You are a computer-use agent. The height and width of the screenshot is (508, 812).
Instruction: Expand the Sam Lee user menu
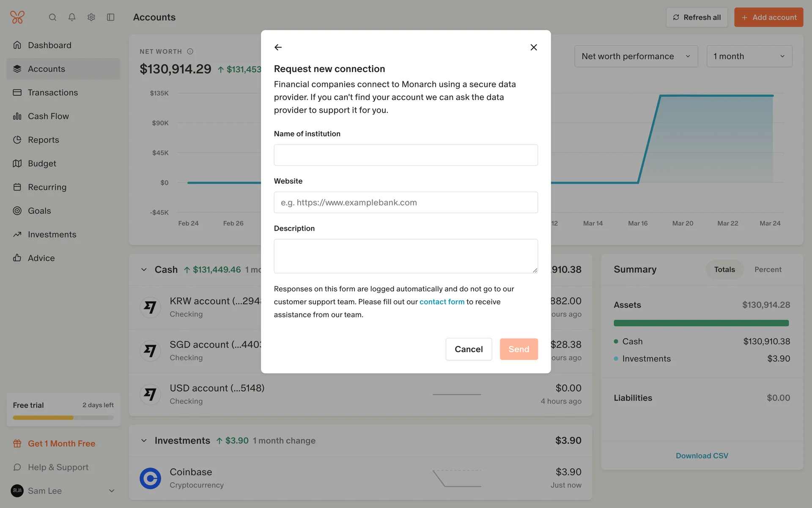tap(112, 491)
